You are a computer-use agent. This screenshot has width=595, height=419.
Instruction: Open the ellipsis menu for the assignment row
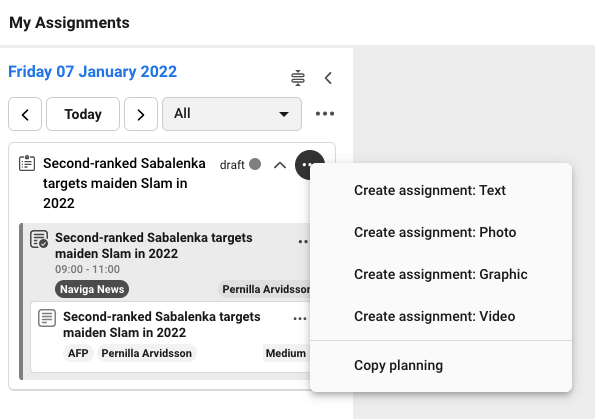pos(303,241)
